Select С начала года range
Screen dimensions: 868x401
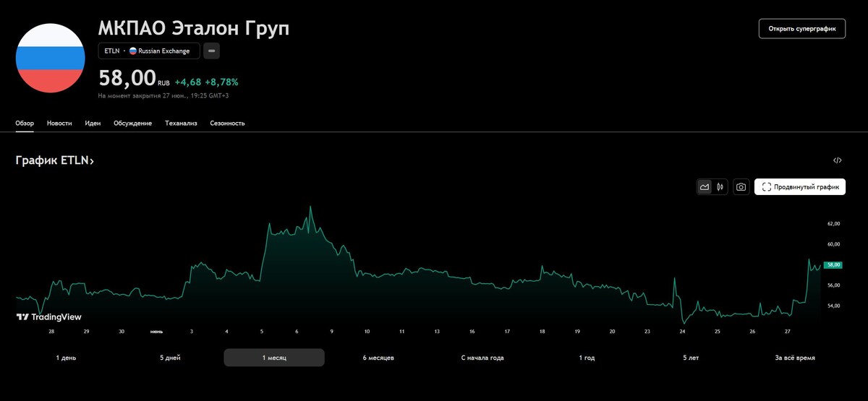tap(482, 358)
